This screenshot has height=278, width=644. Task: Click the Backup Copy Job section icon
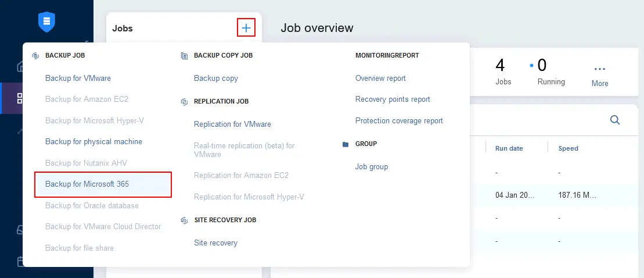point(185,55)
